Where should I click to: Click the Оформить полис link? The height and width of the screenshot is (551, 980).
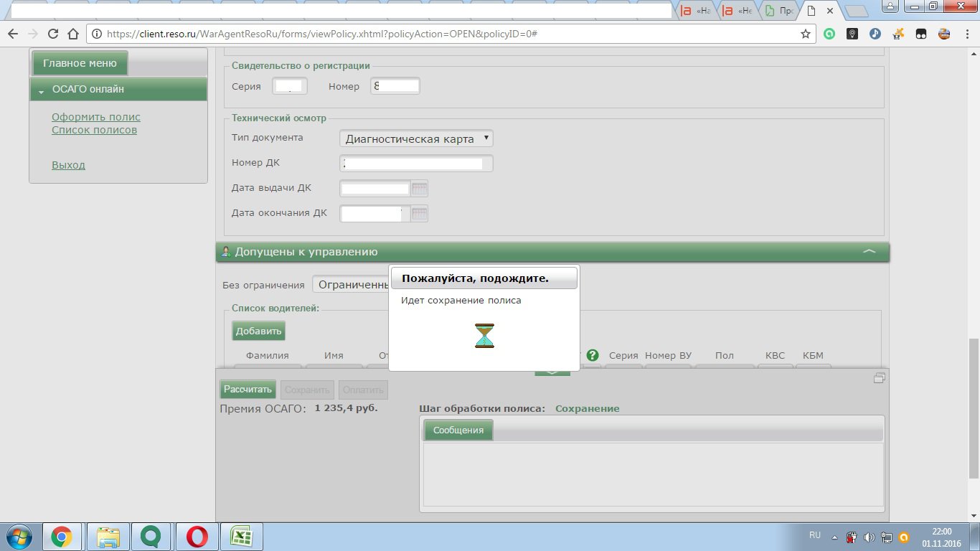[96, 117]
